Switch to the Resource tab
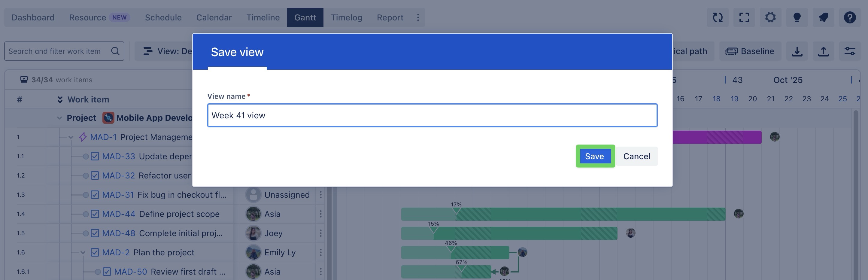The height and width of the screenshot is (280, 868). click(99, 17)
